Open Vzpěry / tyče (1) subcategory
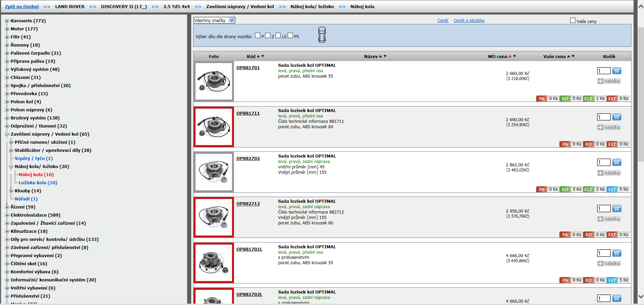This screenshot has width=644, height=305. click(x=34, y=159)
